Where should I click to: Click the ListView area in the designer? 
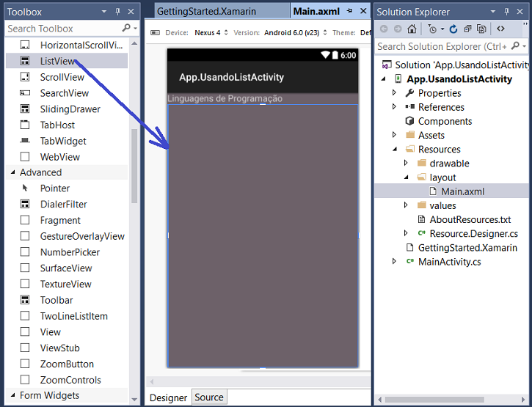click(263, 235)
